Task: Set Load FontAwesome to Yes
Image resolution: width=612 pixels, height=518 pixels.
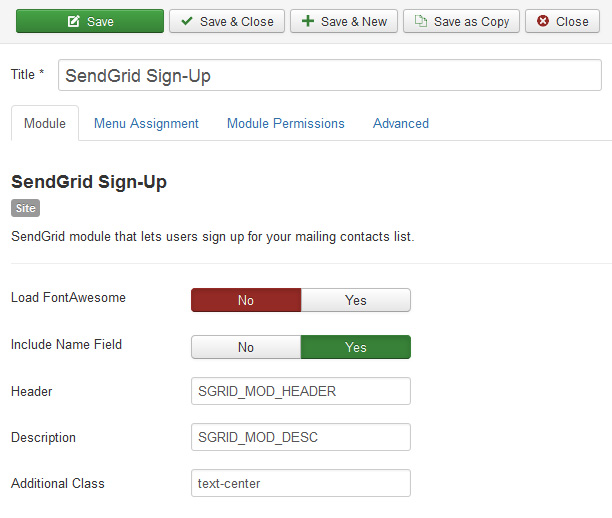Action: (356, 300)
